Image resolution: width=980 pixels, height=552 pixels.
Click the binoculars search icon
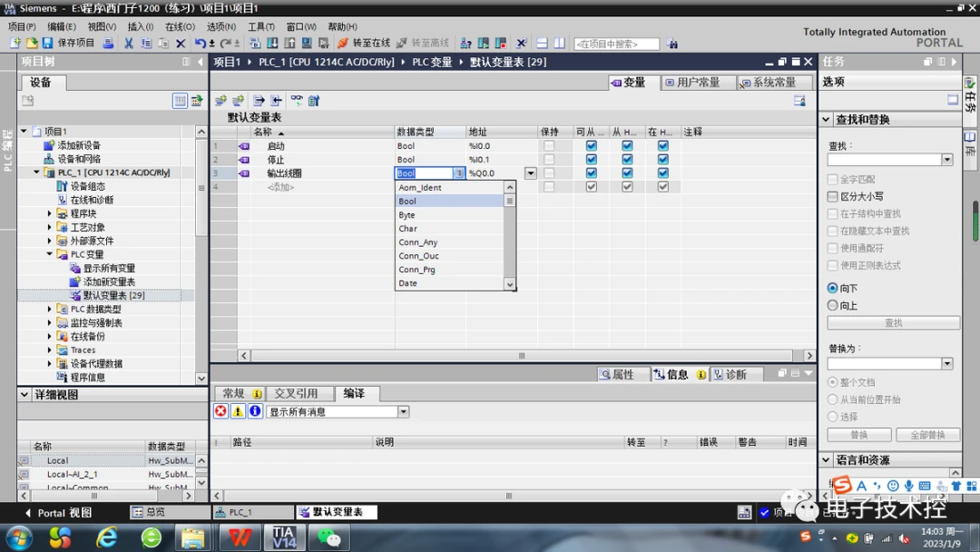pos(671,44)
